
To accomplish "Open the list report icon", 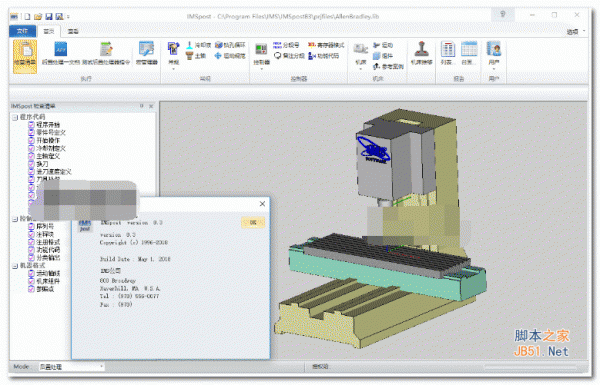I will (x=447, y=49).
